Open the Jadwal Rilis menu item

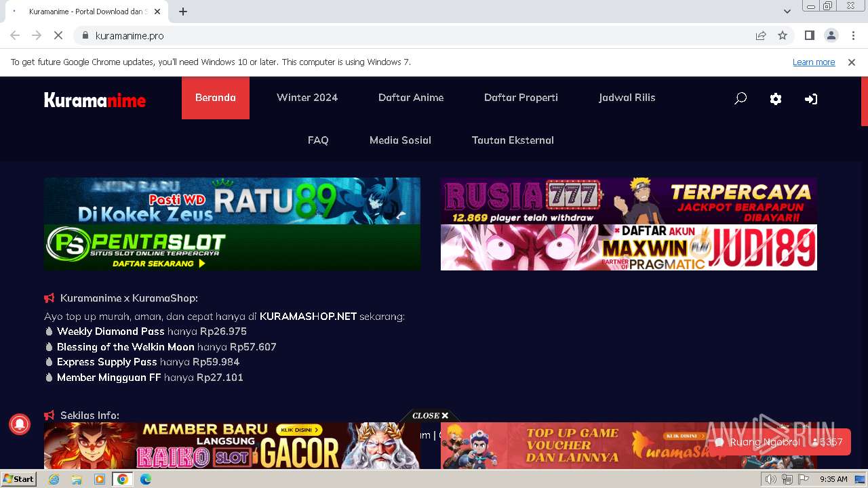click(627, 98)
